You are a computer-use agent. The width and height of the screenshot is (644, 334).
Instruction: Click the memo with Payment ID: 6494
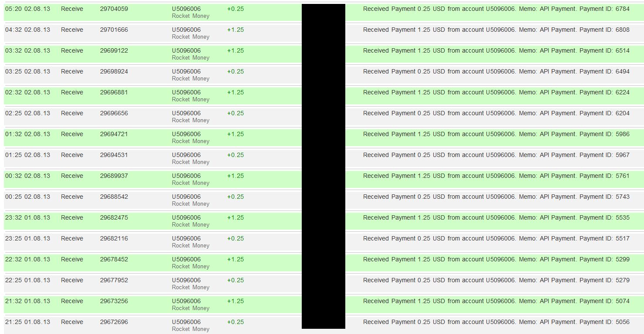click(x=496, y=71)
